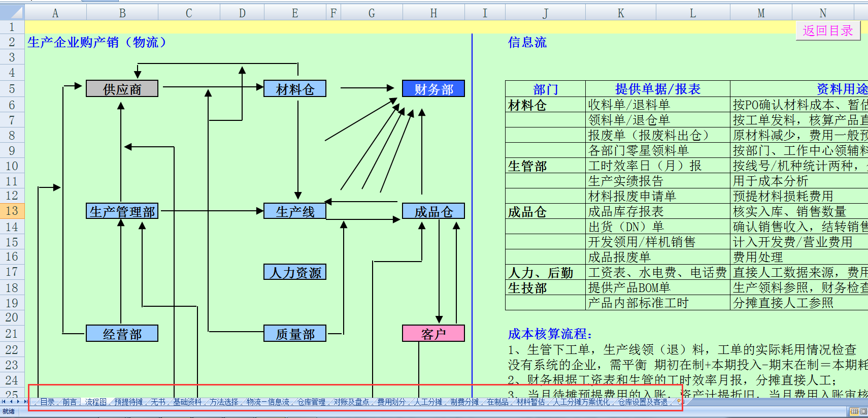This screenshot has width=868, height=418.
Task: Switch to the 预提待摊 sheet tab
Action: pyautogui.click(x=128, y=402)
